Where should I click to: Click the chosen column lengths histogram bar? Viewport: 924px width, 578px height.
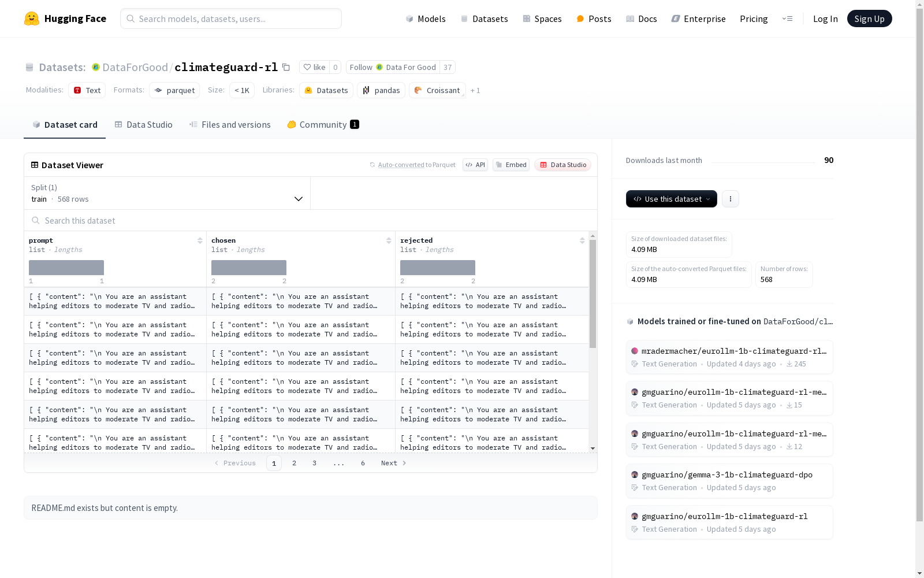point(249,268)
